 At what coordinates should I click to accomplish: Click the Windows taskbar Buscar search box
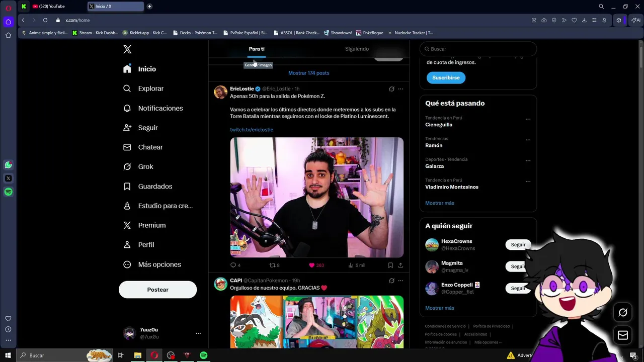coord(64,355)
